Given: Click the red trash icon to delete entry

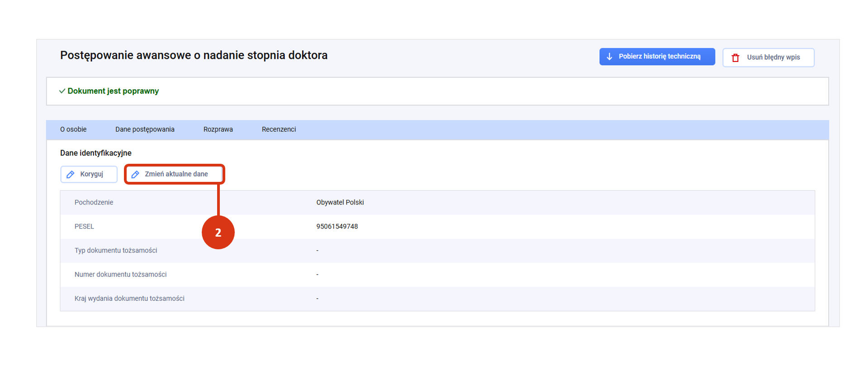Looking at the screenshot, I should coord(735,57).
